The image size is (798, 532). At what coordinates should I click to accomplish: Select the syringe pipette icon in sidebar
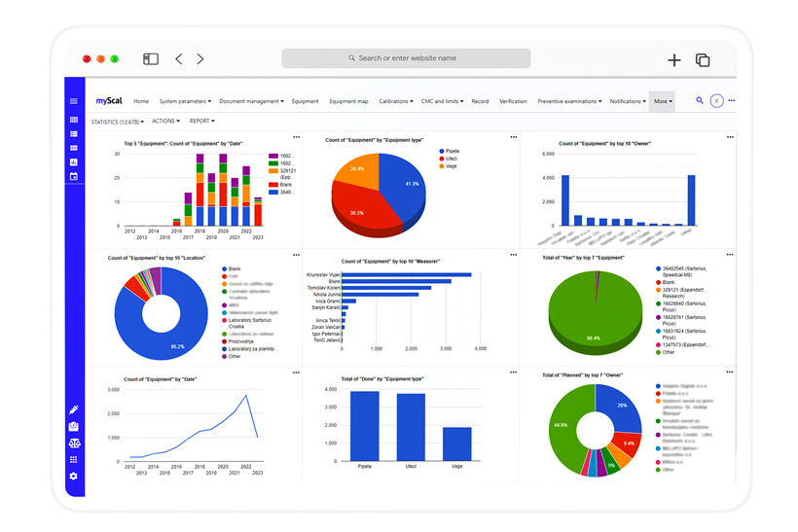tap(74, 410)
